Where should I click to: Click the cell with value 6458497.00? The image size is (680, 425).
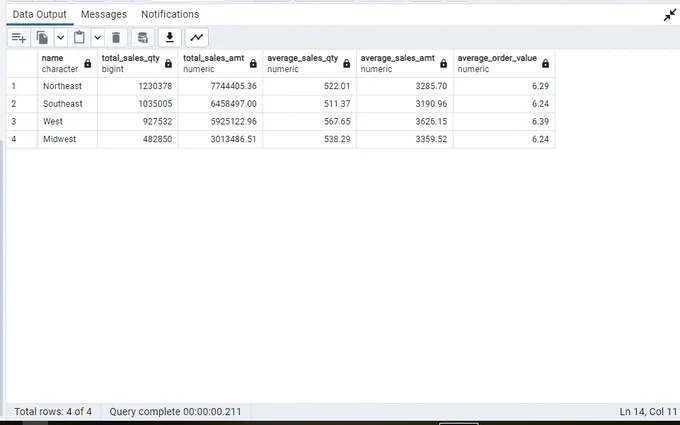coord(220,104)
